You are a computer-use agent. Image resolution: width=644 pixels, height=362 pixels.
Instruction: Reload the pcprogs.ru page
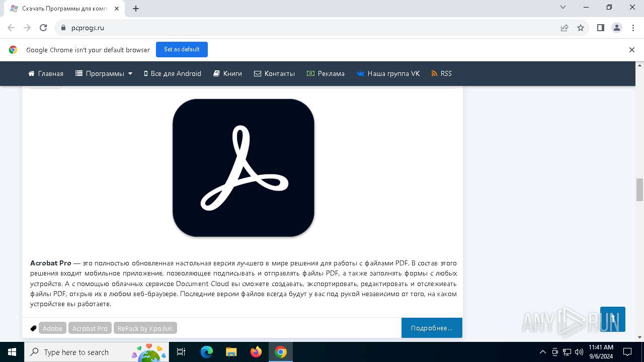coord(43,28)
